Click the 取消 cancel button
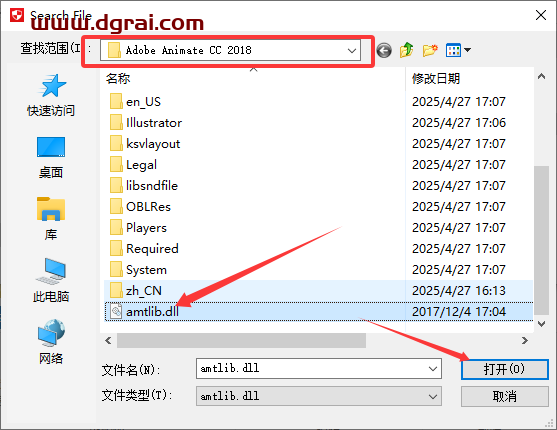The height and width of the screenshot is (430, 557). click(504, 396)
